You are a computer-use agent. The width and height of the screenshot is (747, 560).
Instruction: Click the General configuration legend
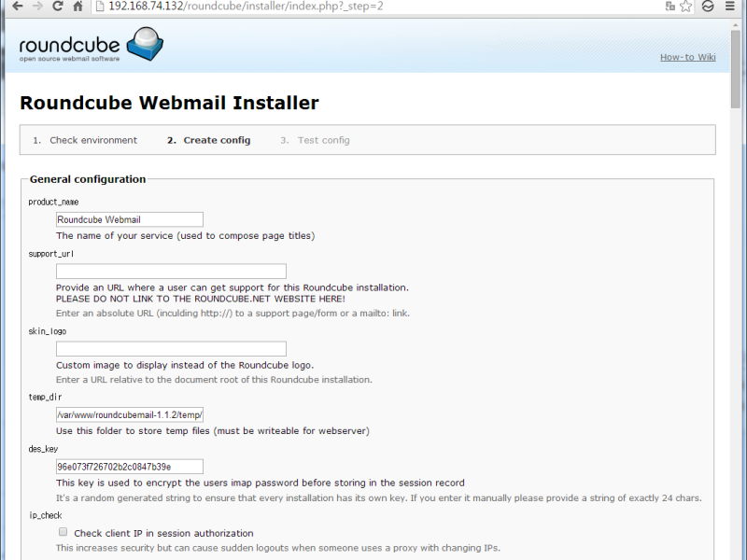point(88,179)
